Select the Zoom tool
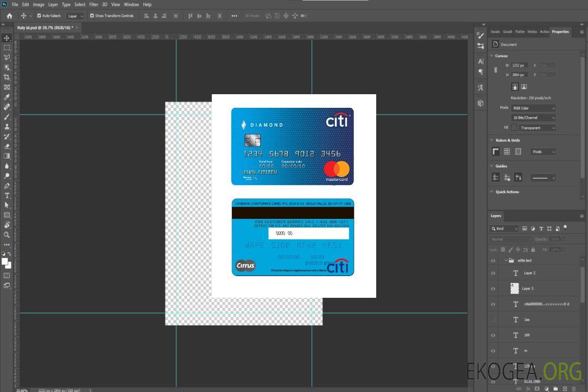The width and height of the screenshot is (588, 392). (7, 235)
